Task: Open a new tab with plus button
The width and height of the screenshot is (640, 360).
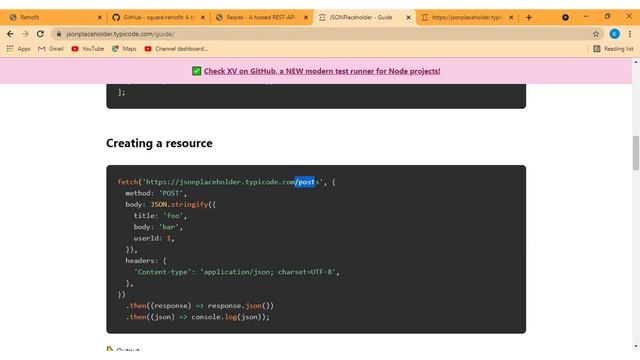Action: [x=529, y=17]
